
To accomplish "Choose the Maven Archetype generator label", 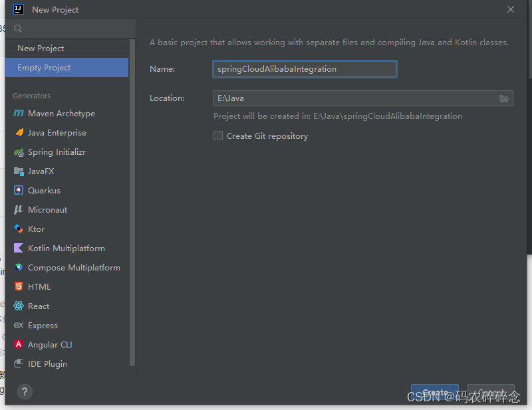I will pyautogui.click(x=61, y=113).
